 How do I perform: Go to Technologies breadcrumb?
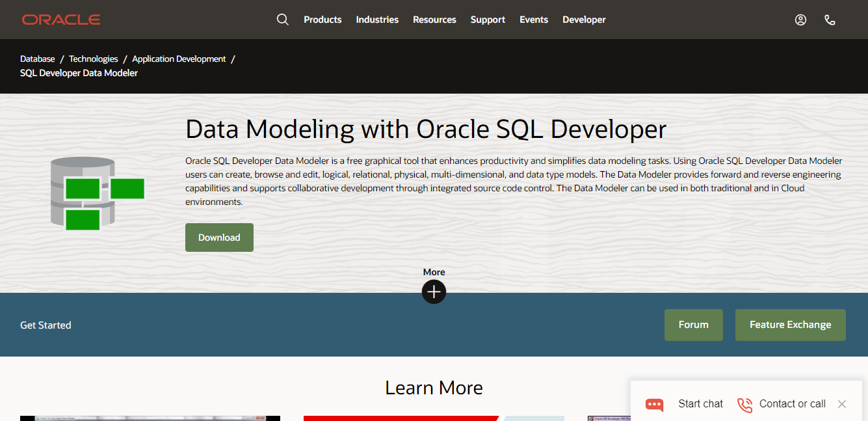tap(94, 59)
